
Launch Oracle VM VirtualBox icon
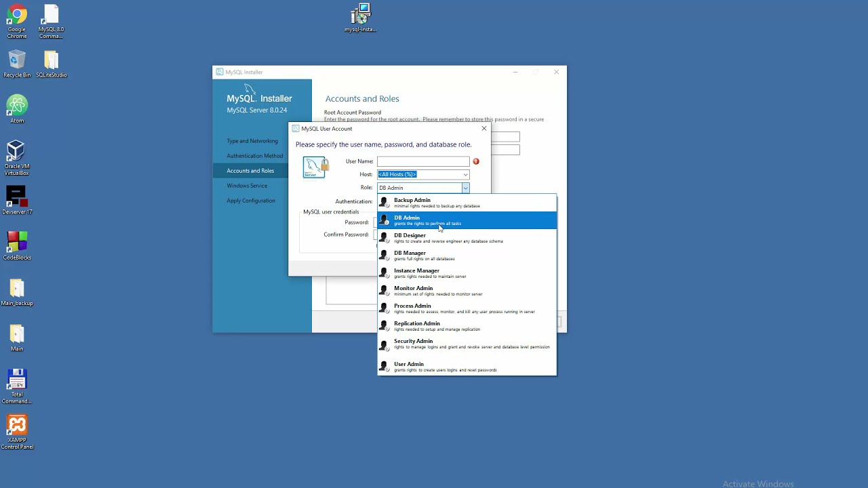17,157
